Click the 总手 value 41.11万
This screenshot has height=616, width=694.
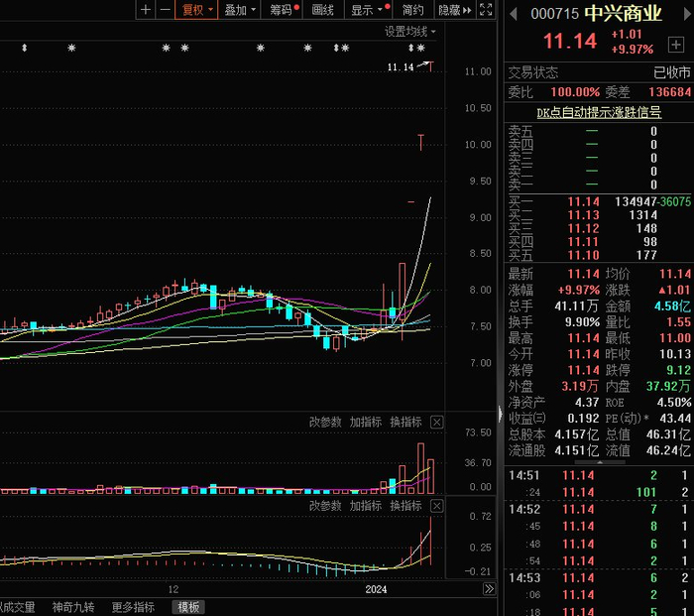click(x=577, y=306)
